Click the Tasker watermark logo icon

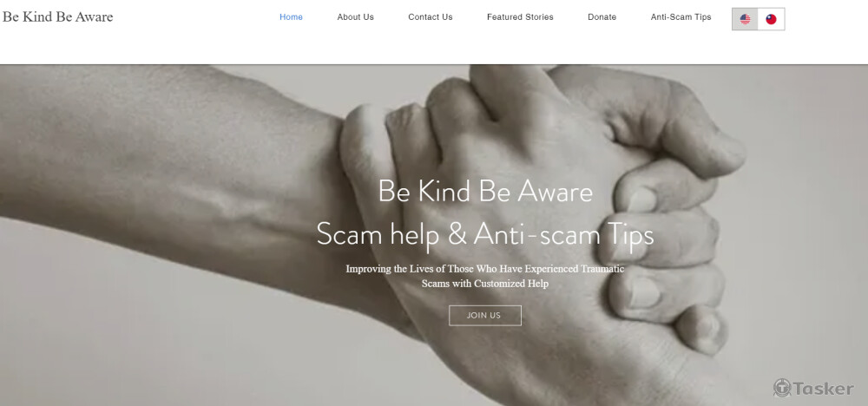(x=782, y=388)
